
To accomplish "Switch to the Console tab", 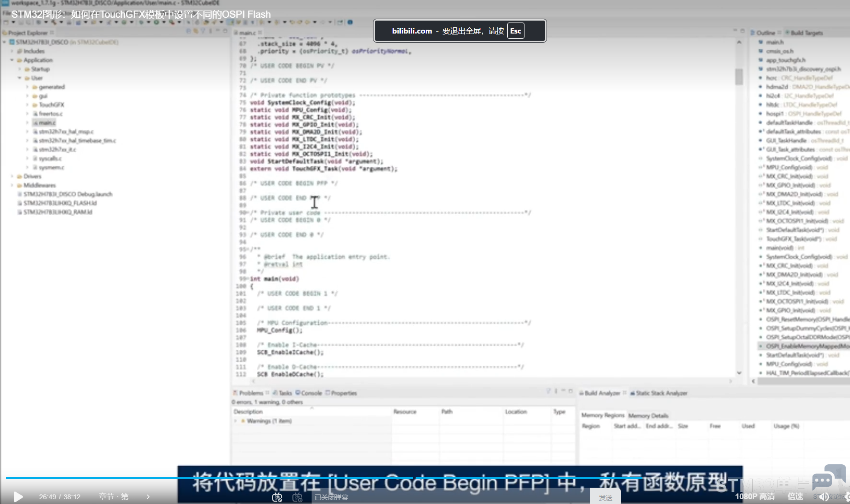I will [x=309, y=393].
